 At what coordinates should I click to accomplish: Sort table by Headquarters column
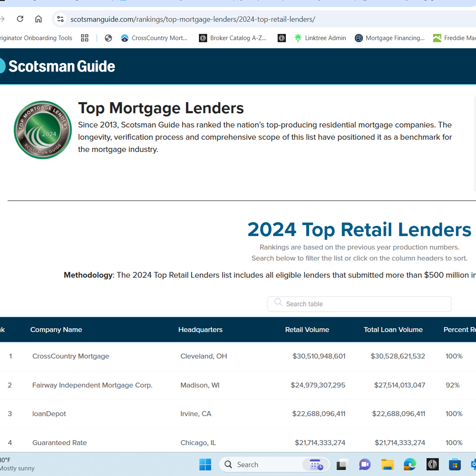coord(200,329)
